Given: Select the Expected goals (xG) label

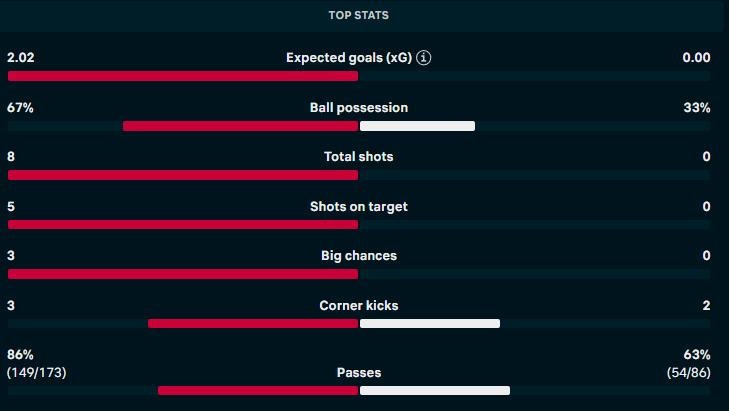Looking at the screenshot, I should tap(349, 58).
